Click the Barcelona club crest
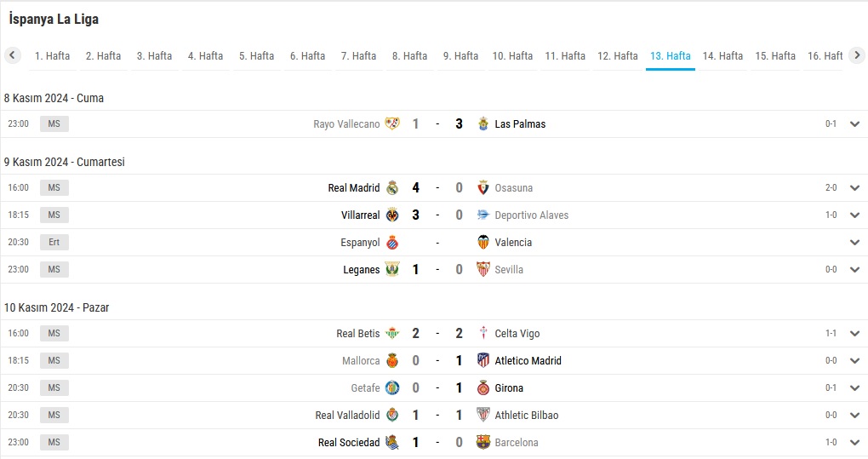 [483, 442]
